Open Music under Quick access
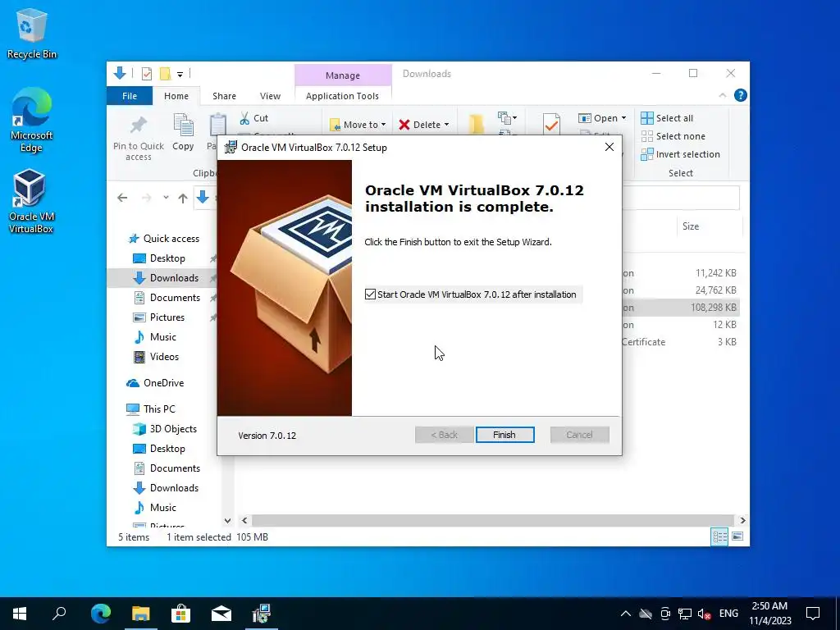The image size is (840, 630). 154,337
